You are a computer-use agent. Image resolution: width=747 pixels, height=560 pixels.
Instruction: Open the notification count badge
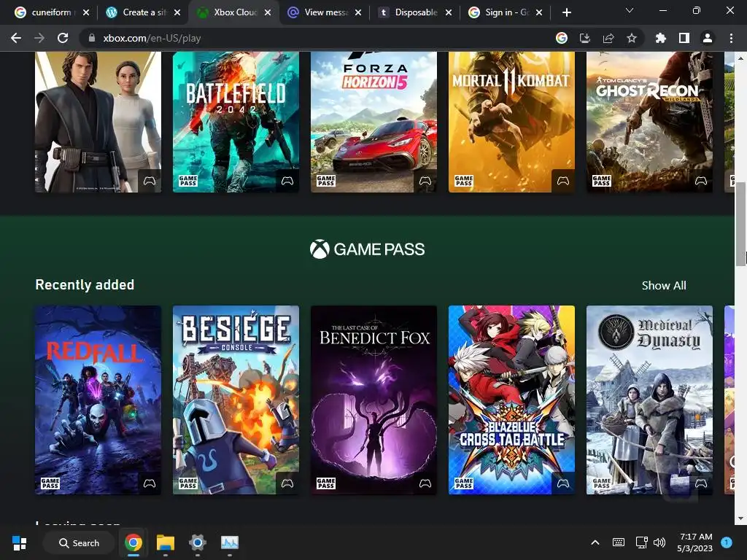(x=727, y=542)
